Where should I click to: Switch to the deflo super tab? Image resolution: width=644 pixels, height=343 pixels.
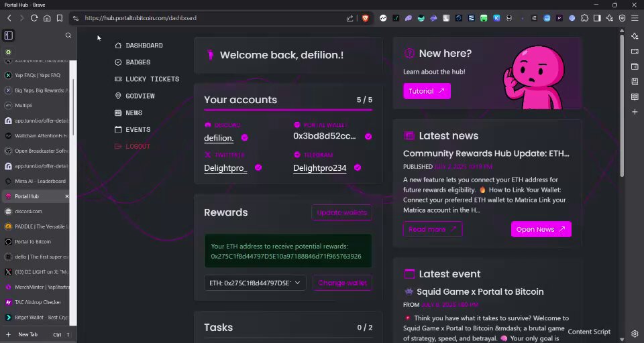[36, 257]
